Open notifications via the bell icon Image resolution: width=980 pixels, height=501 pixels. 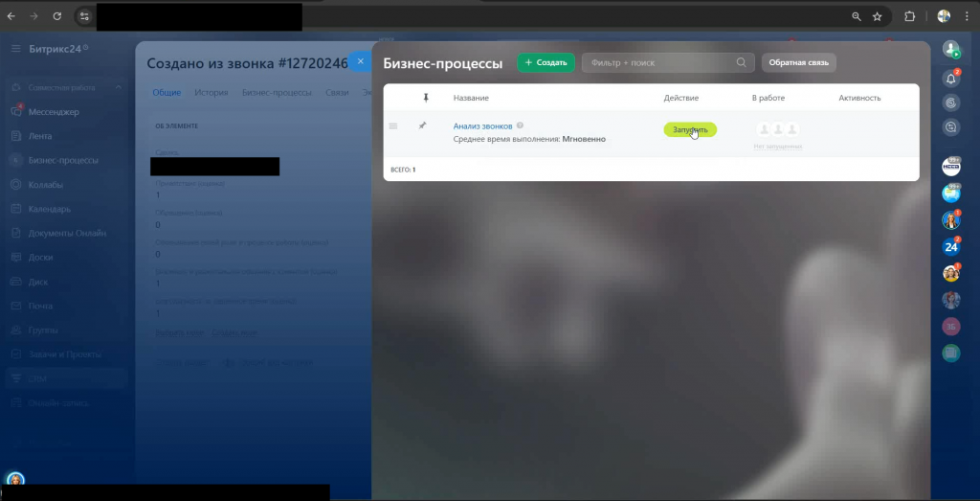950,79
